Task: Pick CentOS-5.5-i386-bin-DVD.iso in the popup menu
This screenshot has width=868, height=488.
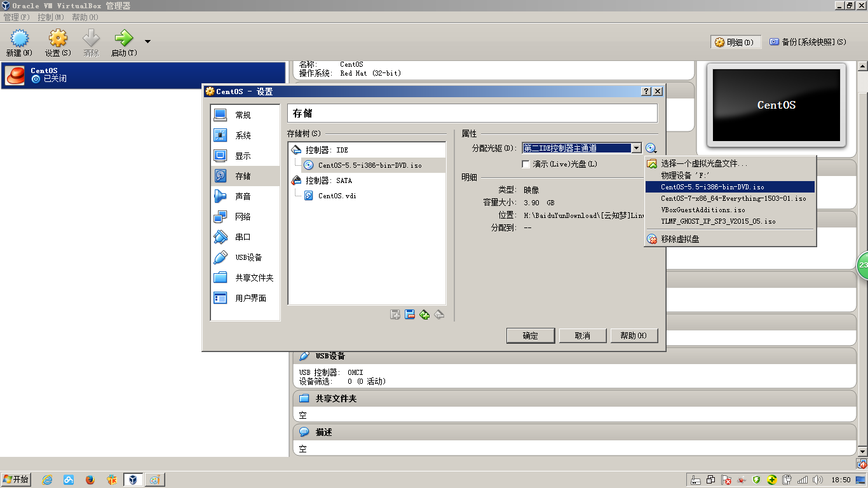Action: [x=729, y=187]
